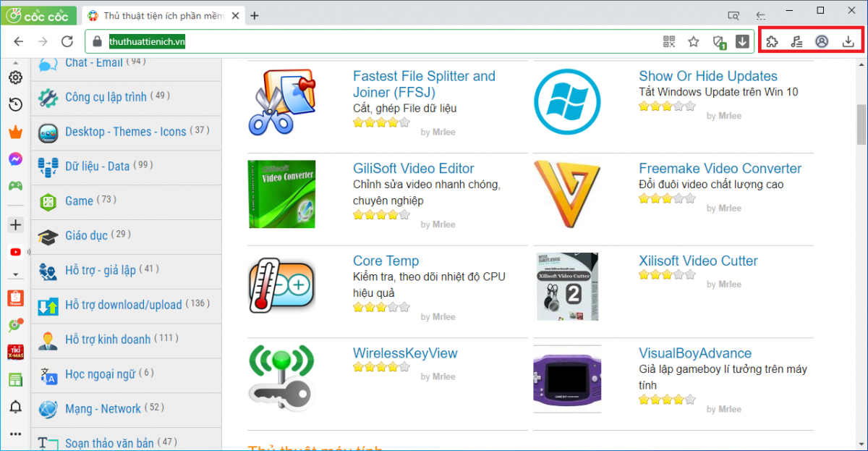Open YouTube from the sidebar
Image resolution: width=868 pixels, height=451 pixels.
click(x=15, y=252)
